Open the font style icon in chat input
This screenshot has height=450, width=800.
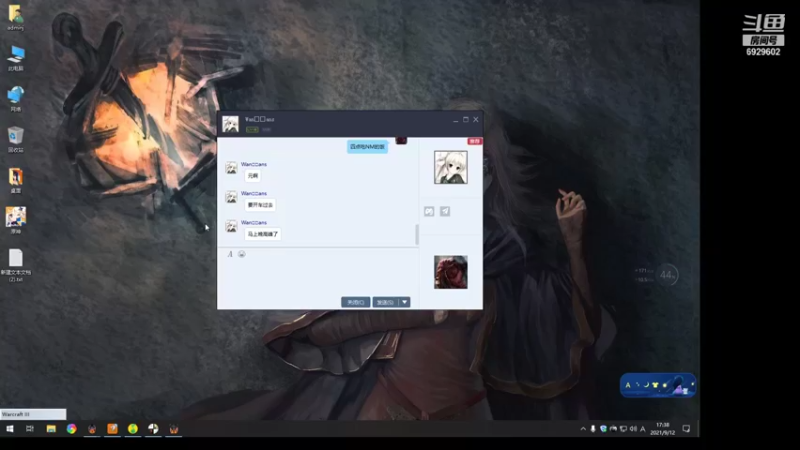point(230,254)
